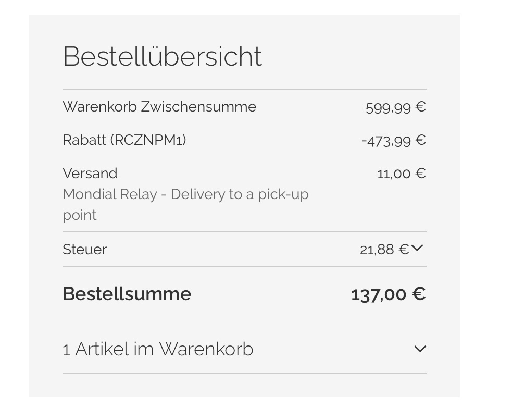Image resolution: width=525 pixels, height=420 pixels.
Task: Click the Bestellsumme label
Action: point(127,294)
